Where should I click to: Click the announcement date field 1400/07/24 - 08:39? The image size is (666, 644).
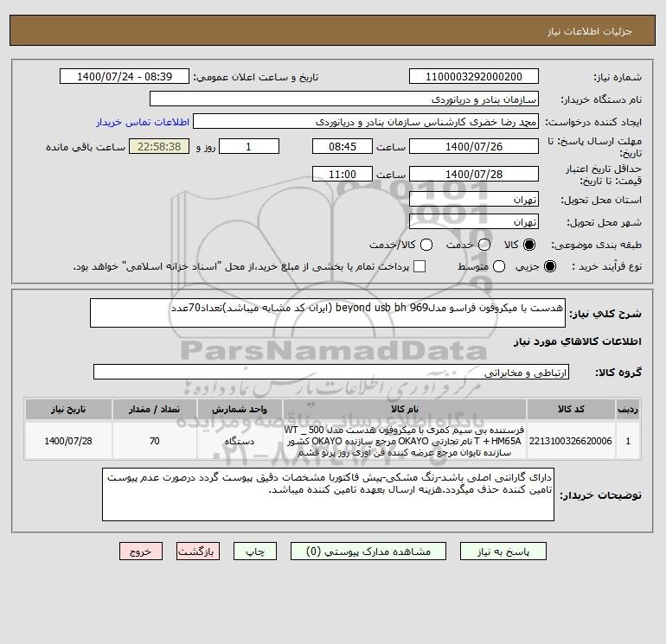pos(125,76)
